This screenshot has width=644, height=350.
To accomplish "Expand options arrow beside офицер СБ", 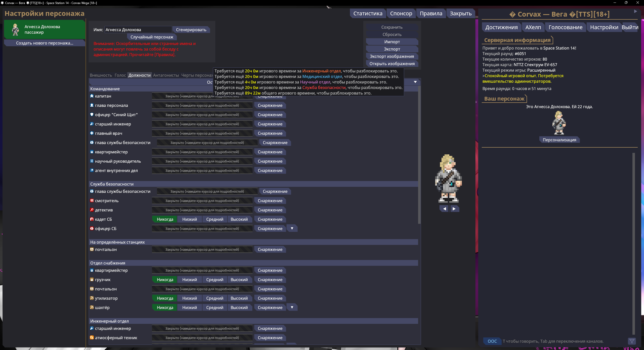I will (292, 229).
